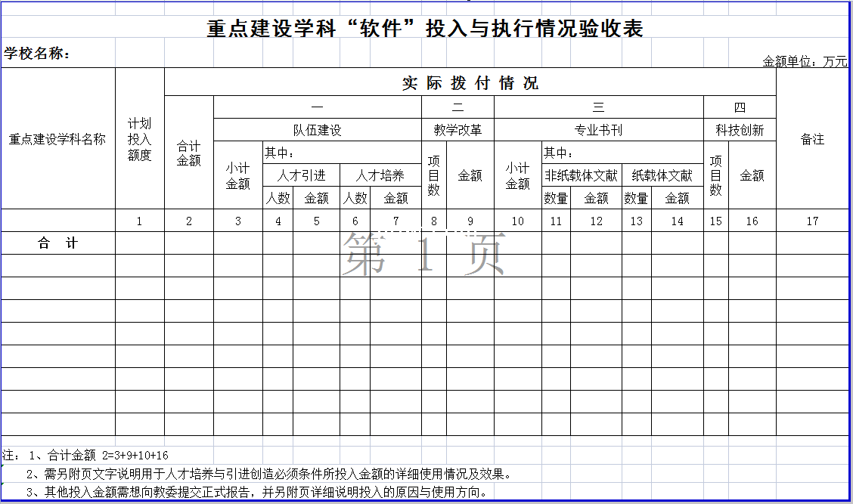Click the title cell 重点建设学科“软件”投入与执行情况验收表
853x504 pixels.
[x=425, y=29]
